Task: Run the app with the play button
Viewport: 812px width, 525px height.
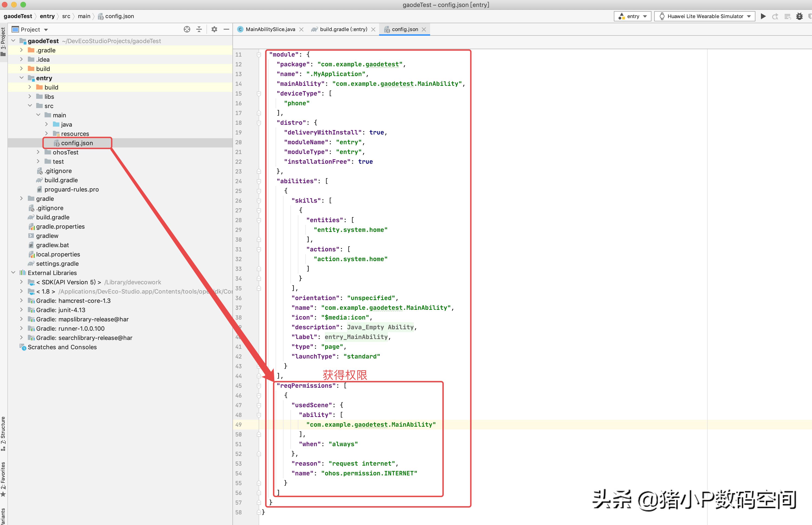Action: 763,16
